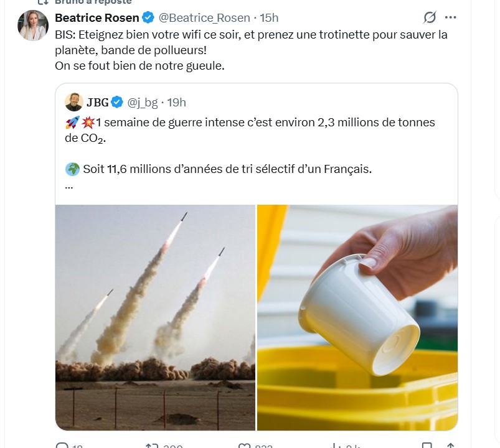The image size is (500, 448).
Task: Open the plastic cup recycling photo
Action: pos(357,317)
